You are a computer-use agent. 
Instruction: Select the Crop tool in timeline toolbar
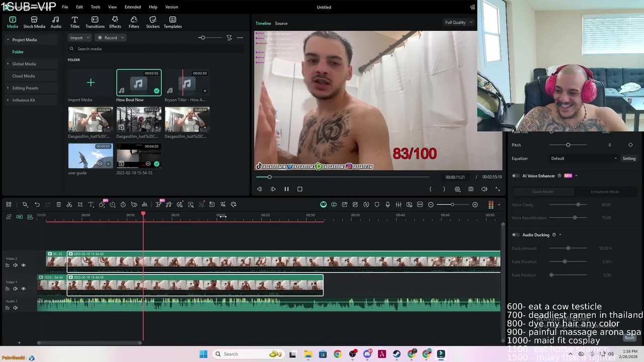pos(79,205)
